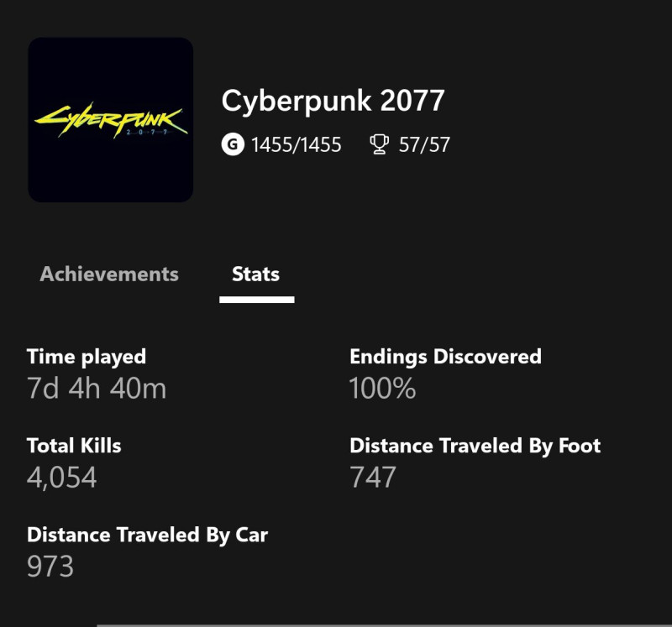Click the Total Kills label

74,446
